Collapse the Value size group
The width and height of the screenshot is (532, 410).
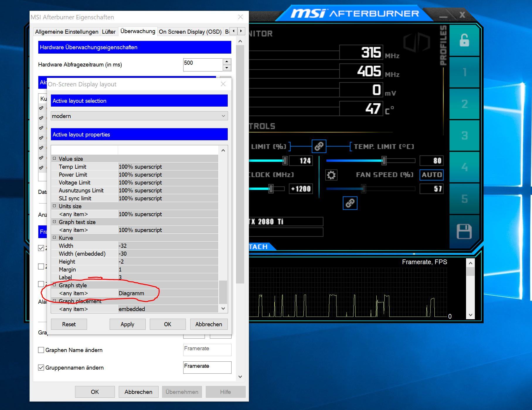click(x=54, y=158)
